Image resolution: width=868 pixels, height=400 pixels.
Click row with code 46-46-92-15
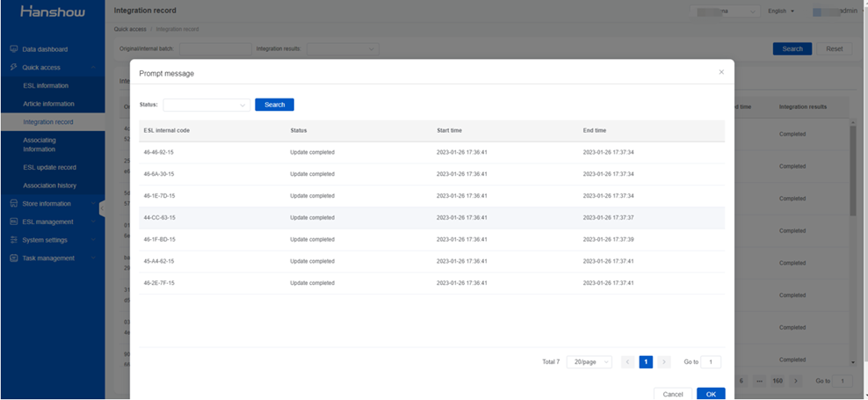[x=431, y=152]
